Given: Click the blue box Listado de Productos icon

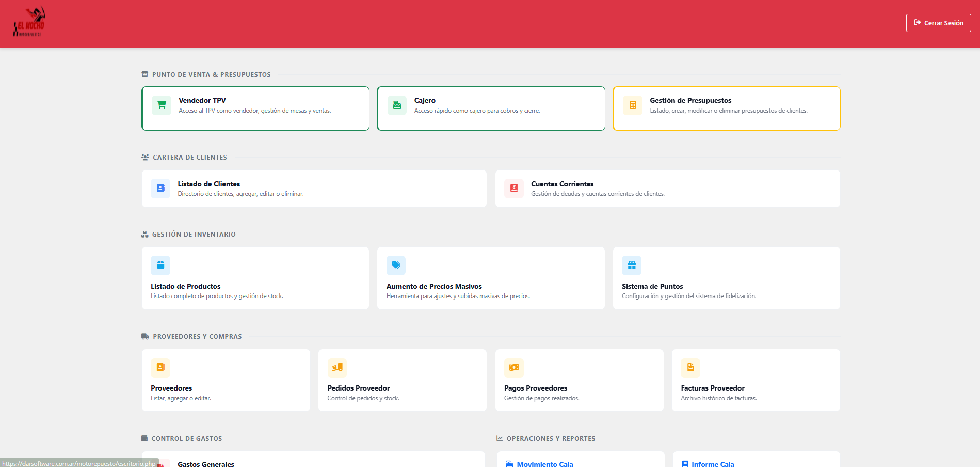Looking at the screenshot, I should pyautogui.click(x=160, y=266).
